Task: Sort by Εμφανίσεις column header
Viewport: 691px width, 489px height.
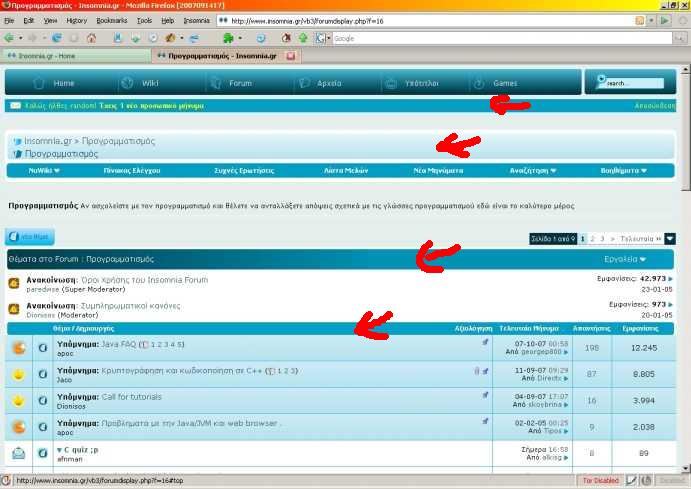Action: tap(640, 329)
